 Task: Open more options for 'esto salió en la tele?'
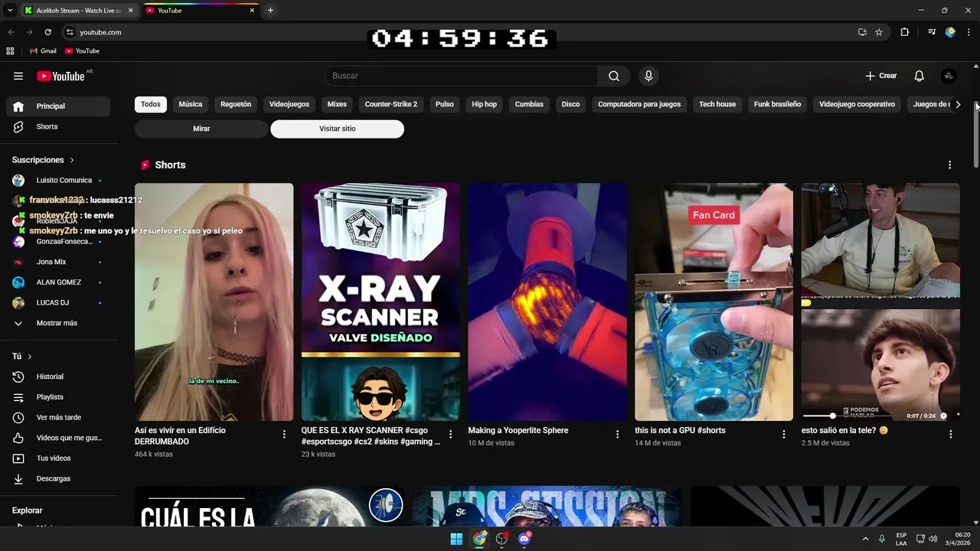[951, 434]
